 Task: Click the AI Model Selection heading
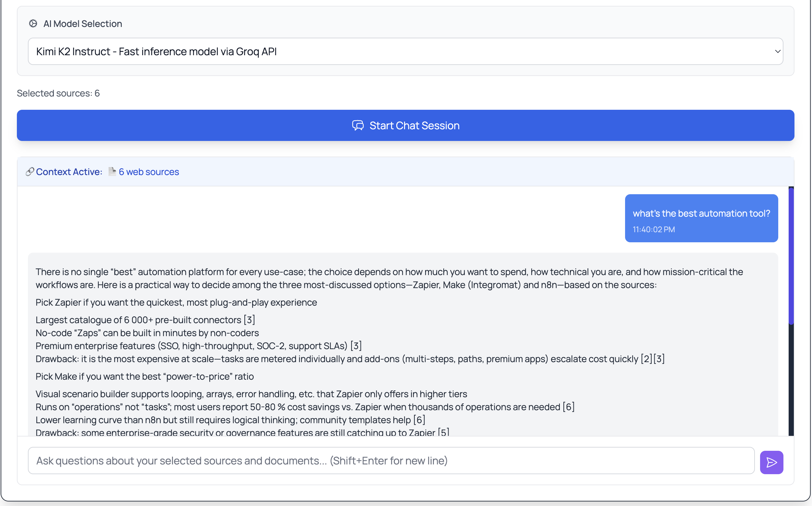pos(83,24)
